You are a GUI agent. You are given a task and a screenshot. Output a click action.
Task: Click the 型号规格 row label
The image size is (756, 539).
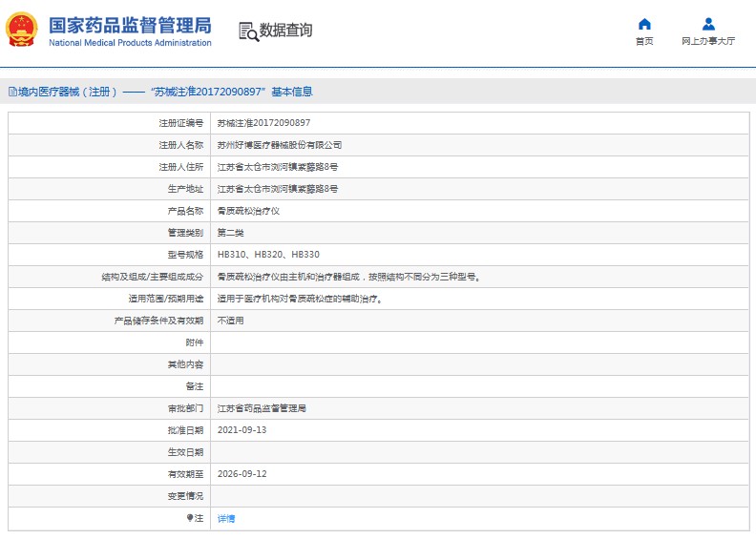[x=185, y=255]
